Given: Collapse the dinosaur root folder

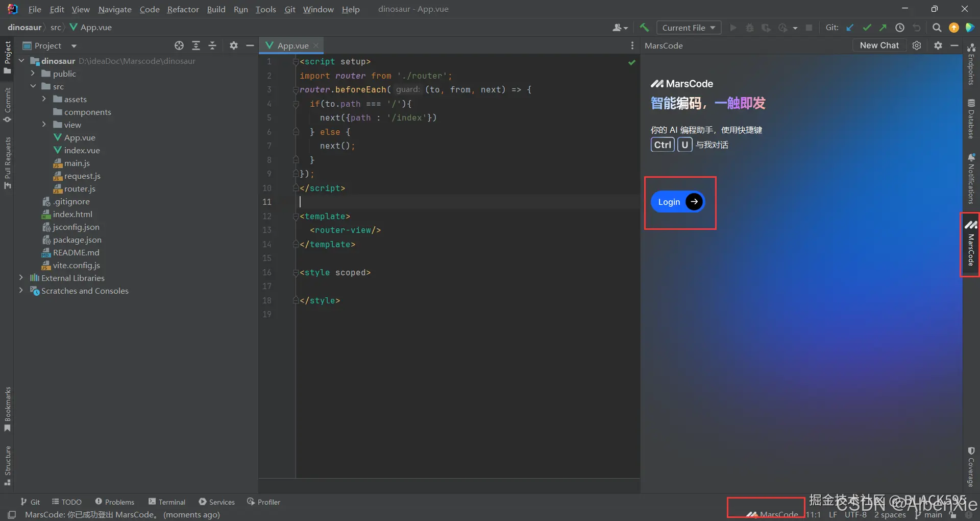Looking at the screenshot, I should click(21, 61).
